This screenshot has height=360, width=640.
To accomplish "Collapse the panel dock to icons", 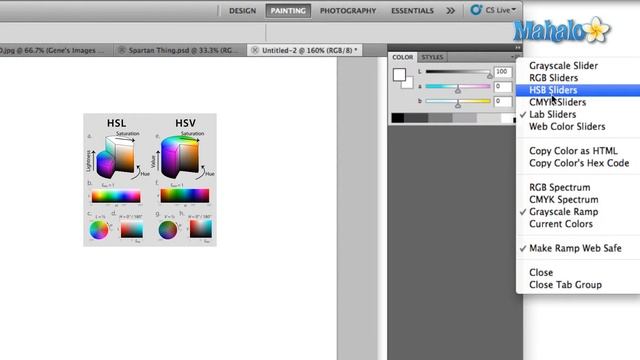I will 518,47.
